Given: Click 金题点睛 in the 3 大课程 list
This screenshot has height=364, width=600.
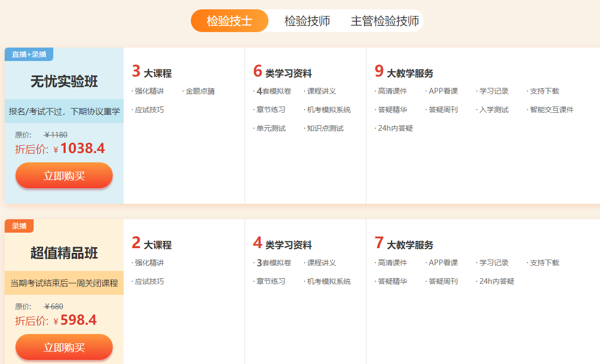Looking at the screenshot, I should (200, 92).
